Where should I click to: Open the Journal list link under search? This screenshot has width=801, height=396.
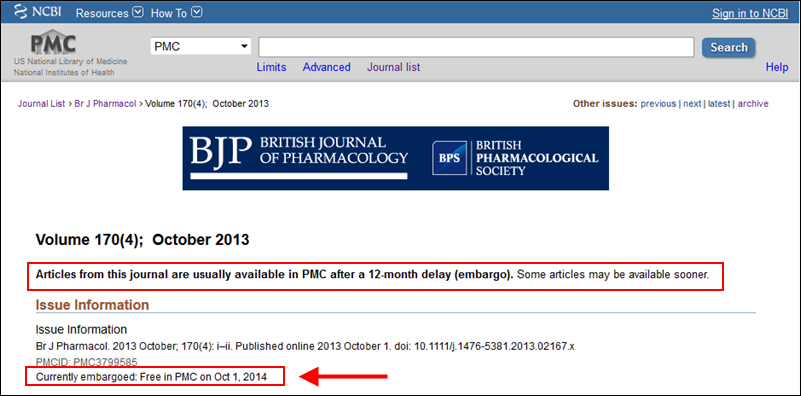(393, 67)
